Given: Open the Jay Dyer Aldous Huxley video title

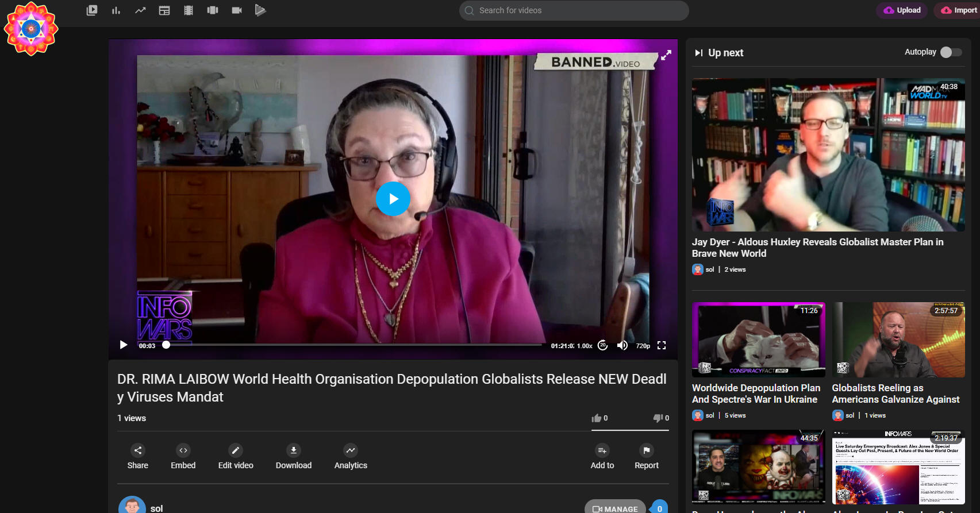Looking at the screenshot, I should 818,248.
